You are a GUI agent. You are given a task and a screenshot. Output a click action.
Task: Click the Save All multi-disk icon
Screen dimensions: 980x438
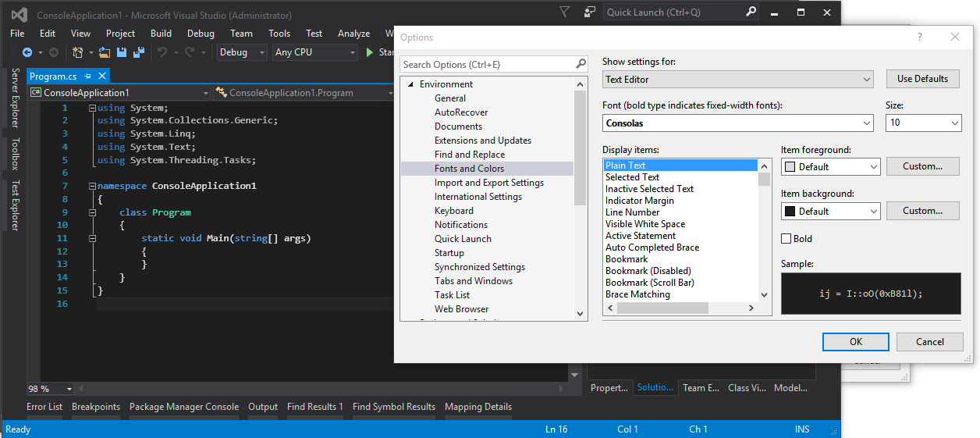click(x=139, y=52)
